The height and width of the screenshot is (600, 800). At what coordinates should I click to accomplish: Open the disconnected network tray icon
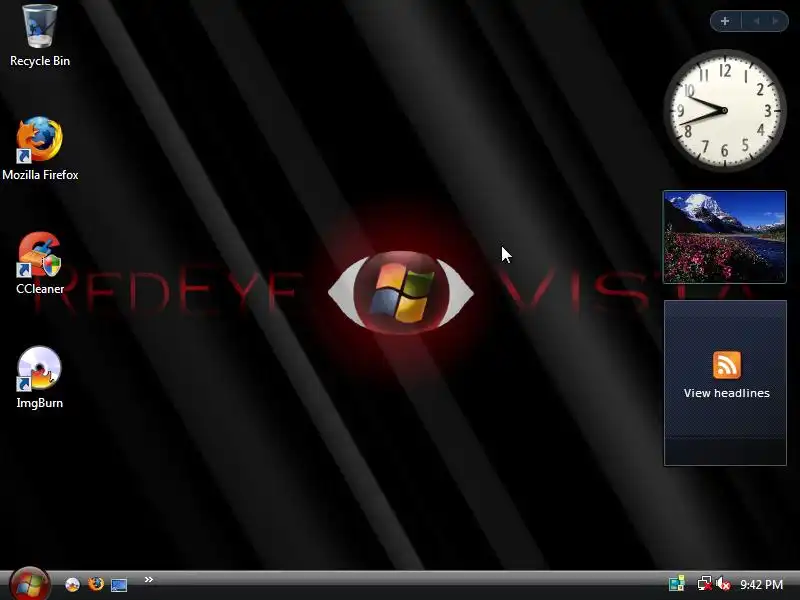[705, 584]
